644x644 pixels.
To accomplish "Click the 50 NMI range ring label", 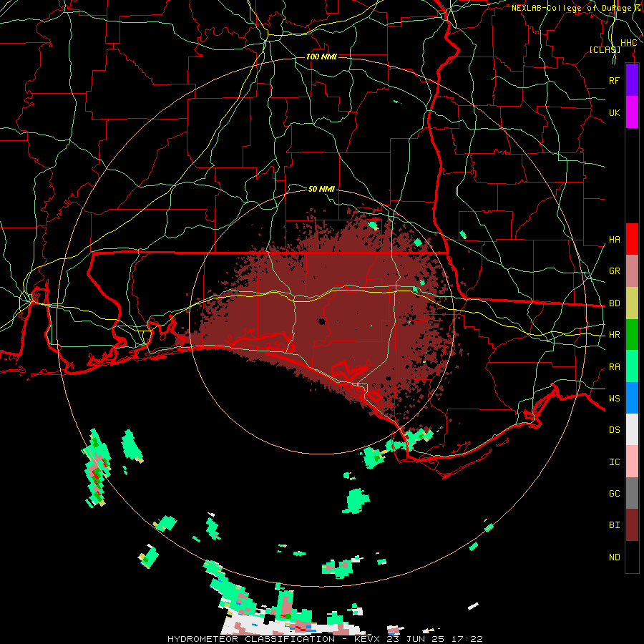I will 321,189.
